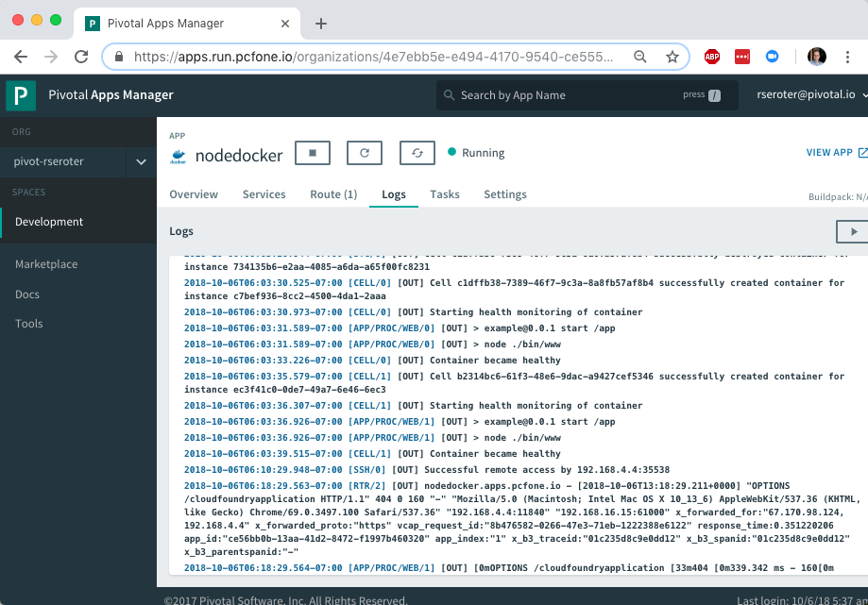Switch to the Overview tab
The height and width of the screenshot is (605, 868).
tap(194, 194)
